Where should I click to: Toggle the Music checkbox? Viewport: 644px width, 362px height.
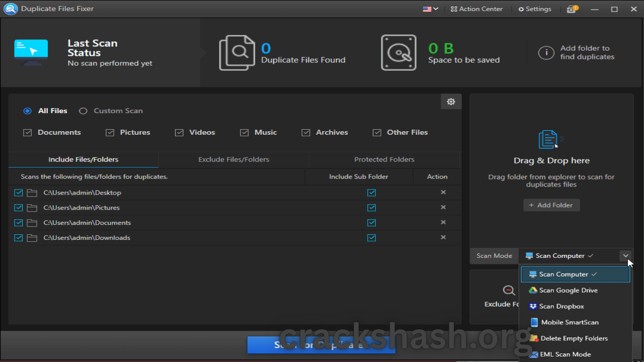245,133
